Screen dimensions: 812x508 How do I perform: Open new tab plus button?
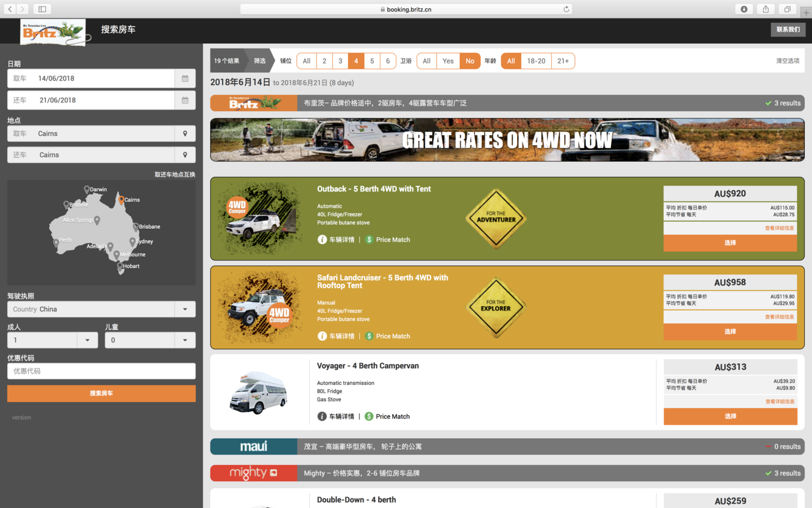pyautogui.click(x=806, y=13)
